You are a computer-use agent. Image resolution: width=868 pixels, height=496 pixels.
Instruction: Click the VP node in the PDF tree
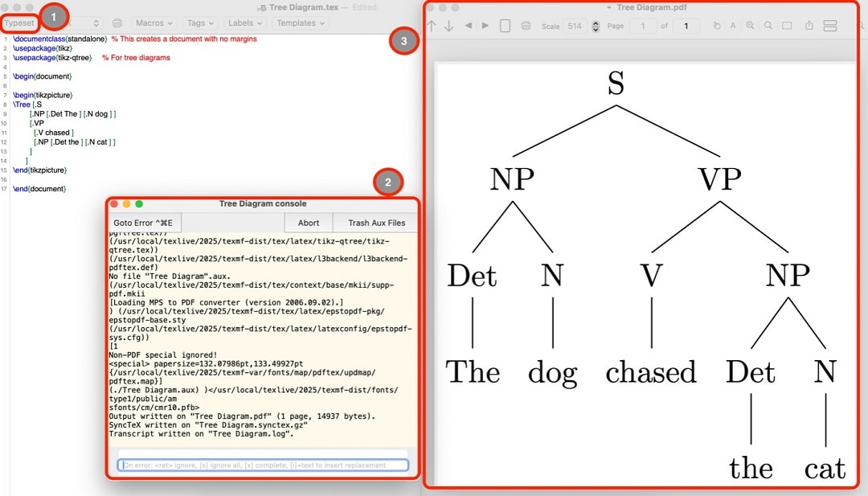(x=719, y=179)
